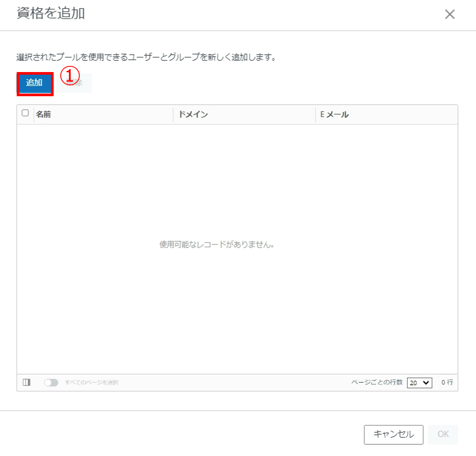Click the divider between ドメイン and Eメール
Image resolution: width=476 pixels, height=456 pixels.
316,115
